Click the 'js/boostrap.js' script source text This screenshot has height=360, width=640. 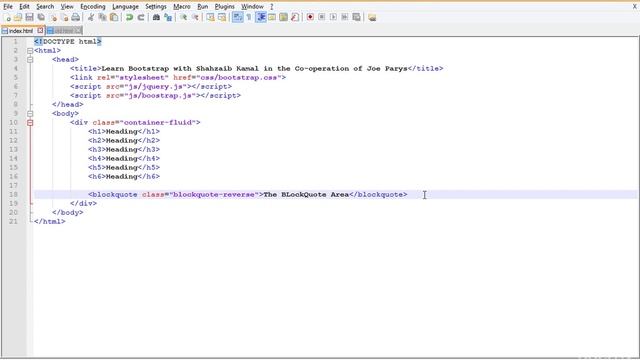[x=159, y=96]
